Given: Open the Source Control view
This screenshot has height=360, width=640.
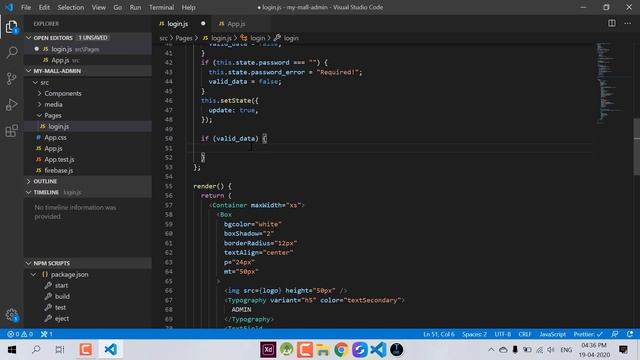Looking at the screenshot, I should [11, 78].
